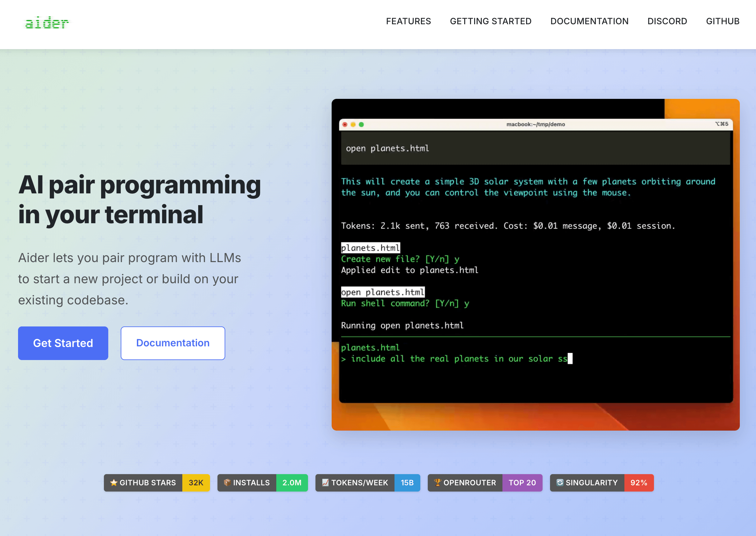Click the TOP 20 badge value
The image size is (756, 536).
point(522,483)
